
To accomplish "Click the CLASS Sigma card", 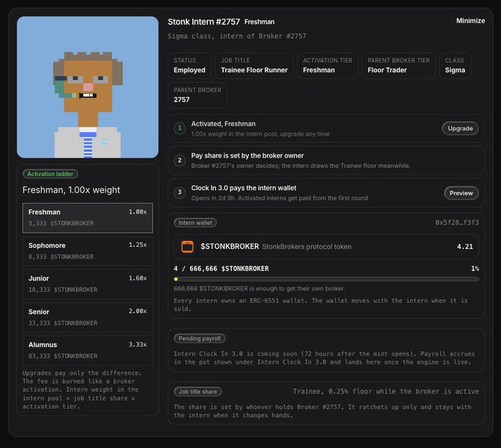I will tap(455, 66).
